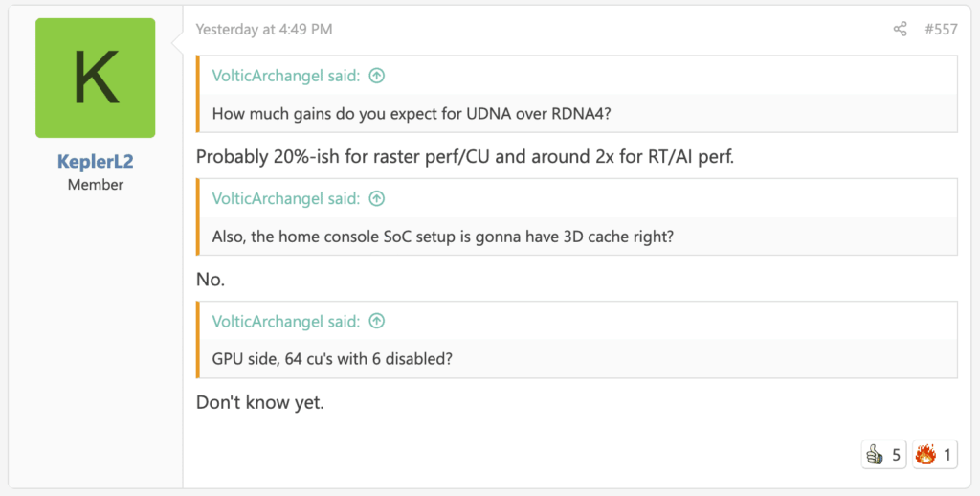Click the "Yesterday at 4:49 PM" timestamp

tap(264, 30)
